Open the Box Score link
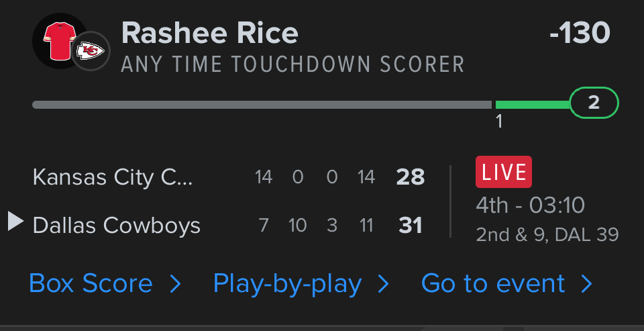The width and height of the screenshot is (644, 331). pyautogui.click(x=91, y=284)
